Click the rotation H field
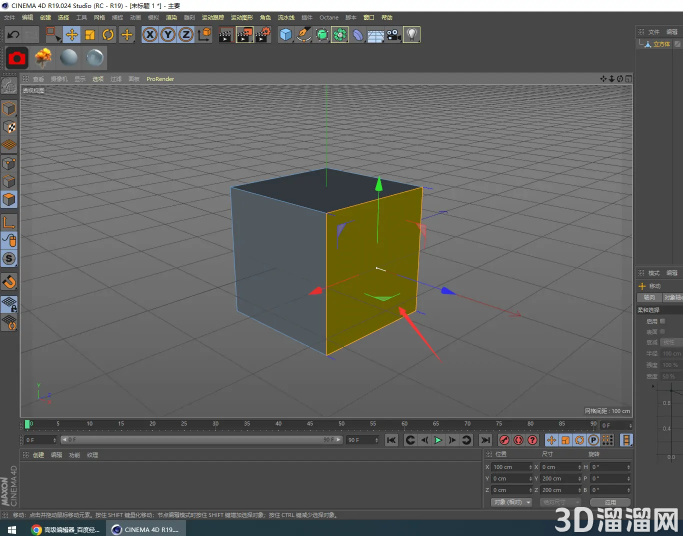This screenshot has height=536, width=683. [610, 467]
